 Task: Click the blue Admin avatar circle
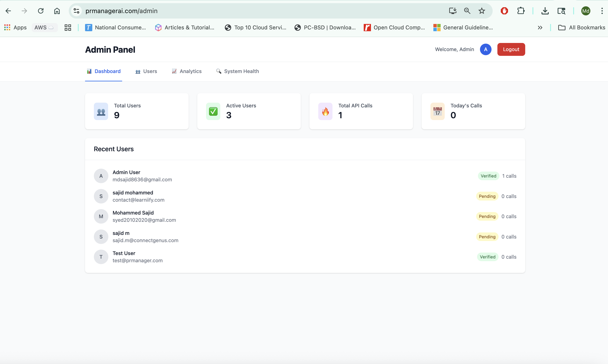pyautogui.click(x=485, y=49)
